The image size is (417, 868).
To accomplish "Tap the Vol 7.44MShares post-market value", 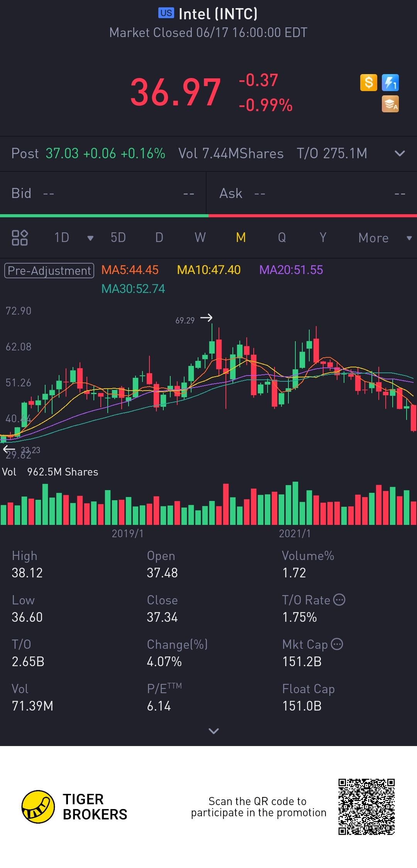I will [x=231, y=154].
